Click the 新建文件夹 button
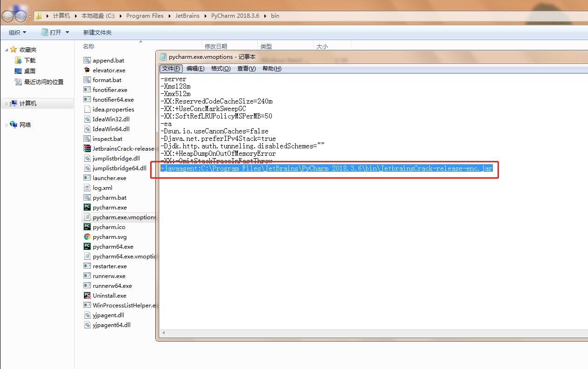588x369 pixels. point(97,32)
